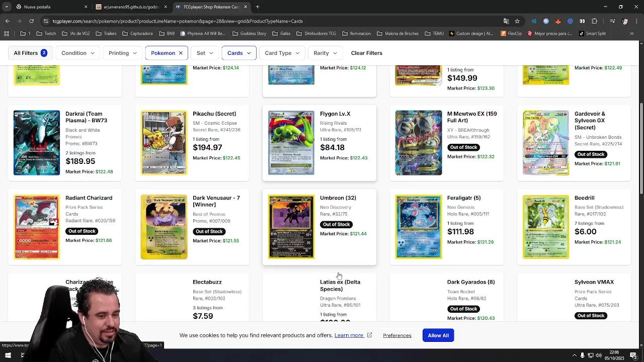Show hidden system tray icons chevron
This screenshot has height=362, width=644.
click(575, 355)
